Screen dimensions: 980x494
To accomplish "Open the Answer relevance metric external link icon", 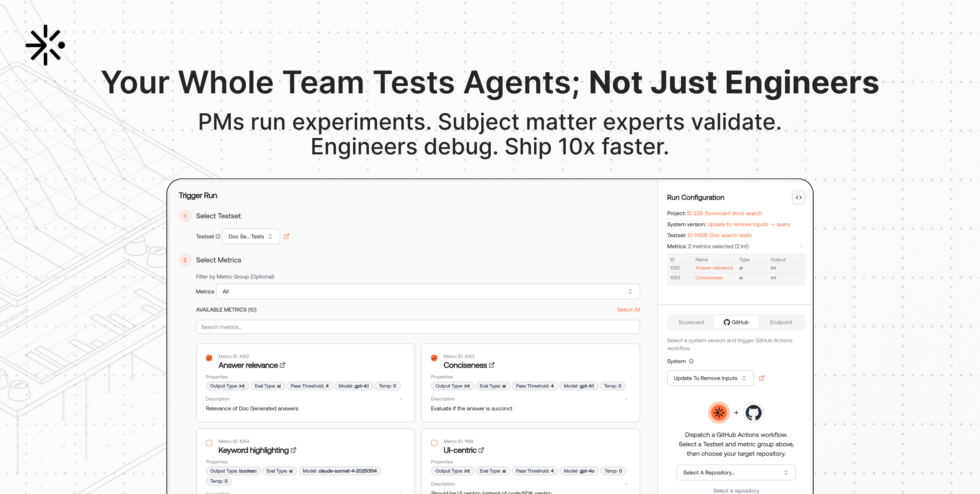I will (282, 365).
